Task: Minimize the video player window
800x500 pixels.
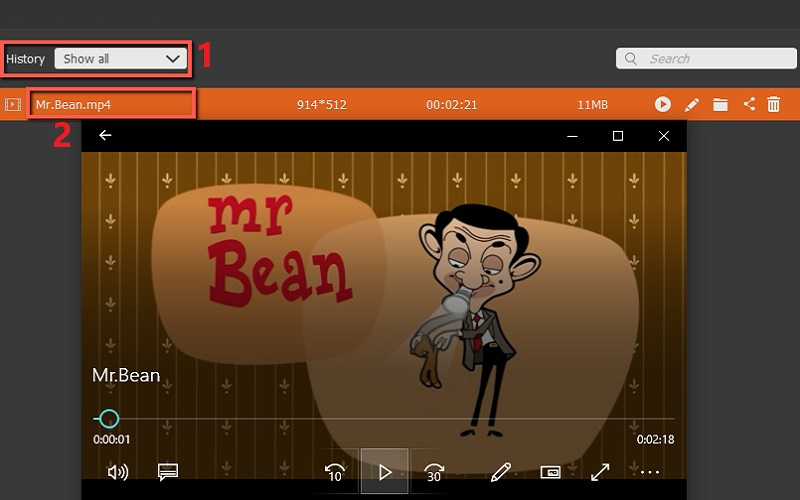Action: pyautogui.click(x=572, y=136)
